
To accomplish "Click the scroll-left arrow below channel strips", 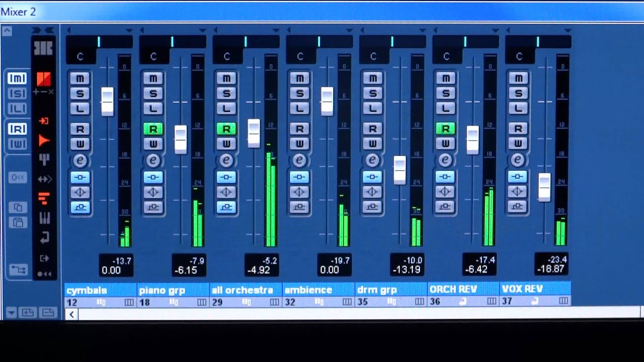I will tap(72, 315).
